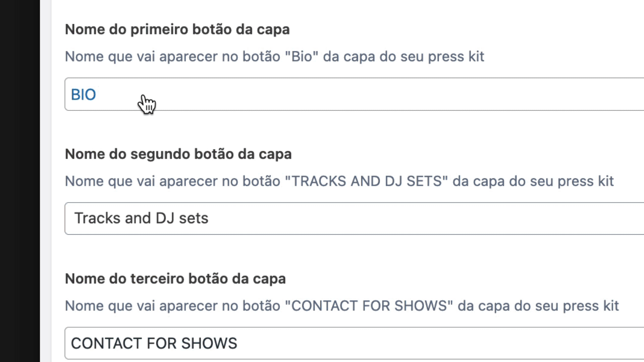Focus the third cover button name field
The width and height of the screenshot is (644, 362).
click(354, 343)
